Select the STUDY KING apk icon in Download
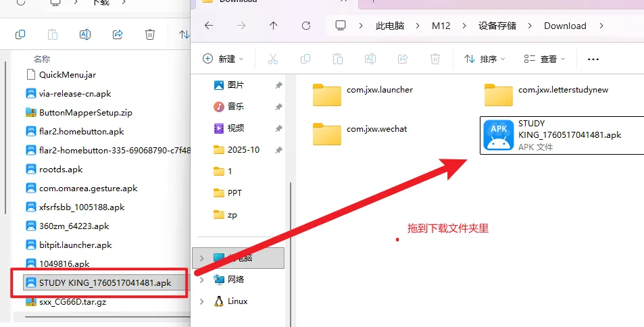The image size is (644, 327). (499, 134)
